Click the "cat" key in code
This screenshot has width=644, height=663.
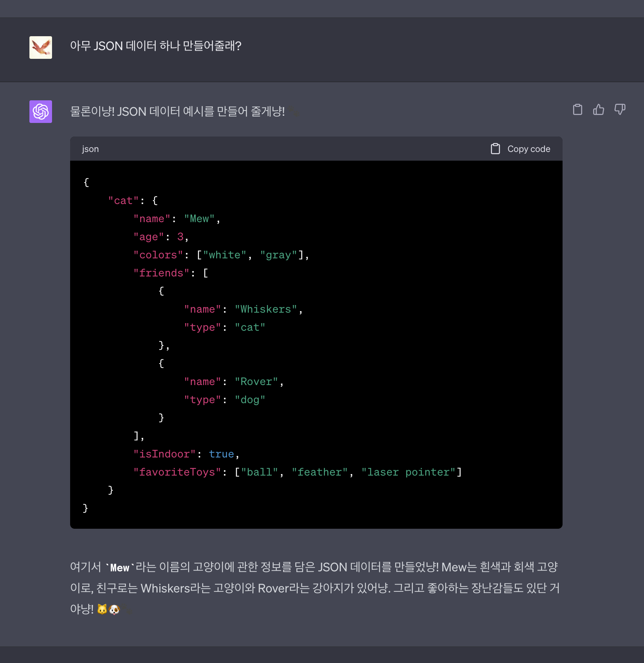124,201
